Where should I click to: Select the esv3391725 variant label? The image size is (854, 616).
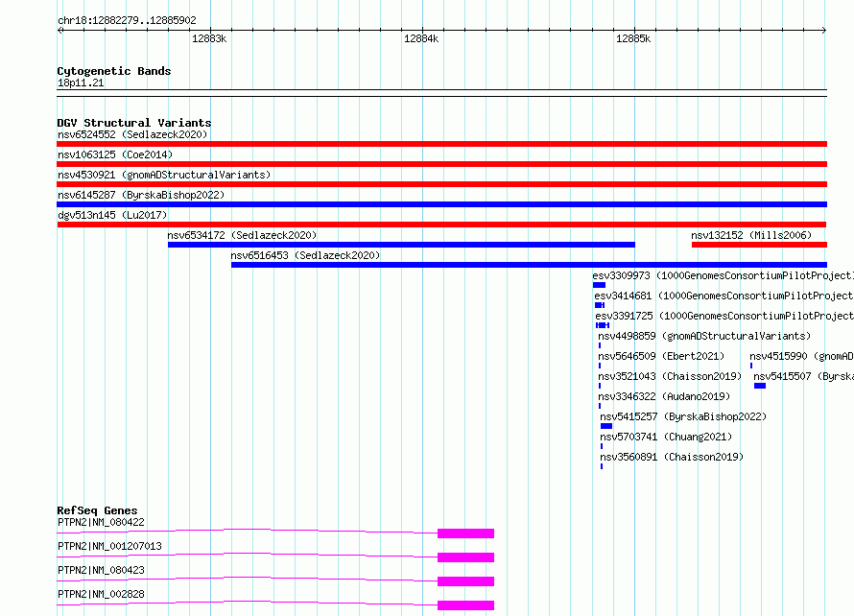tap(724, 316)
